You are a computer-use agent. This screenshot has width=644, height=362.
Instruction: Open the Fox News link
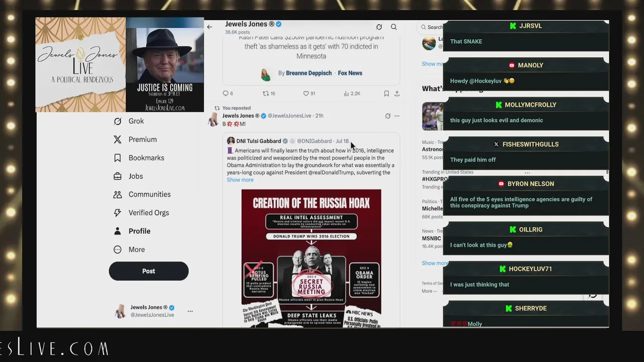tap(350, 73)
